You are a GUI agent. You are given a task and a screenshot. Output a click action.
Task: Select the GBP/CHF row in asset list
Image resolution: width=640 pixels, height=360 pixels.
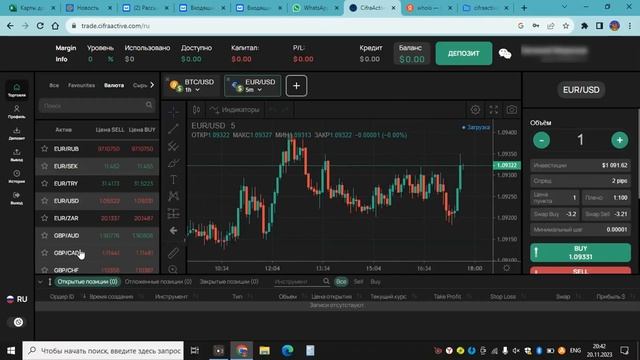(x=97, y=269)
